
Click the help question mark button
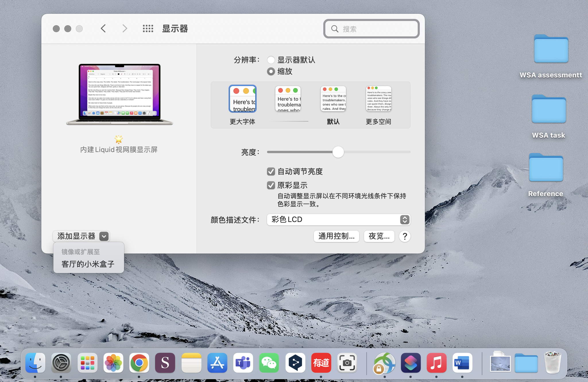(x=405, y=236)
